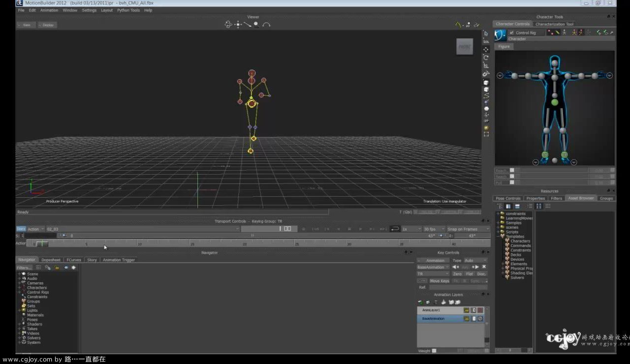This screenshot has width=630, height=364.
Task: Open the Snap on Frames dropdown
Action: point(469,229)
